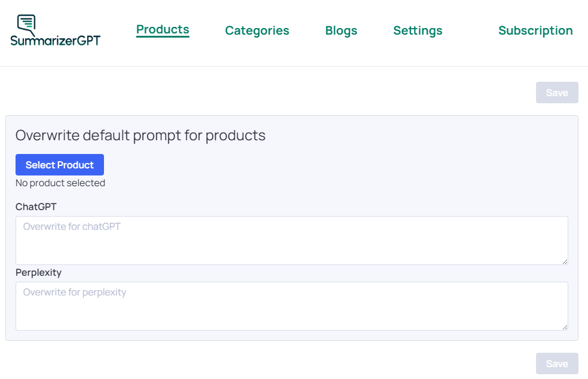
Task: Focus the Perplexity overwrite text area
Action: [x=292, y=310]
